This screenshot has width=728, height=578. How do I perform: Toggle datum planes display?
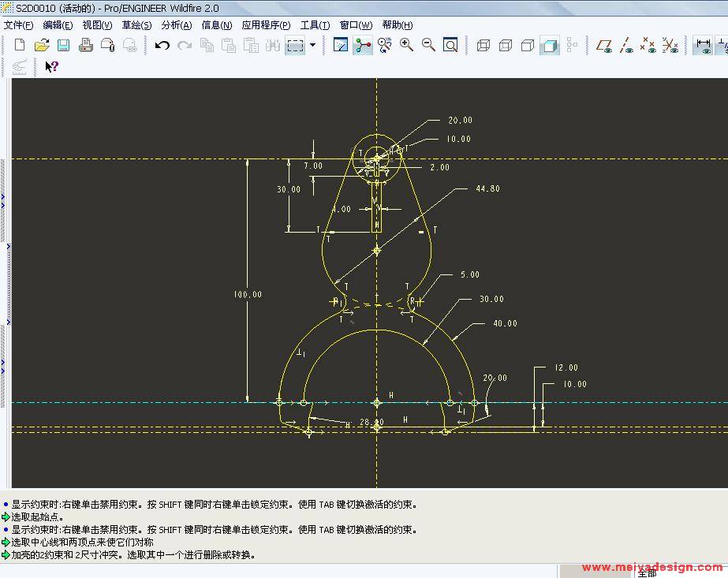click(x=604, y=46)
